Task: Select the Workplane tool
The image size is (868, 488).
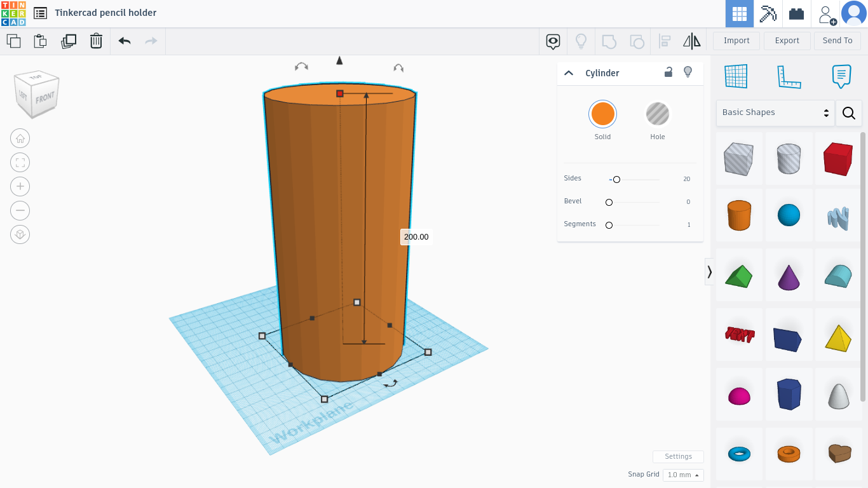Action: (736, 76)
